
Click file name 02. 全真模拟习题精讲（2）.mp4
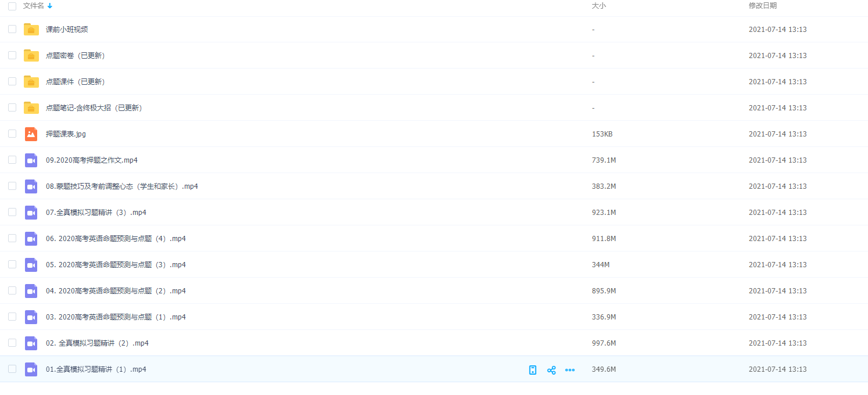click(97, 343)
